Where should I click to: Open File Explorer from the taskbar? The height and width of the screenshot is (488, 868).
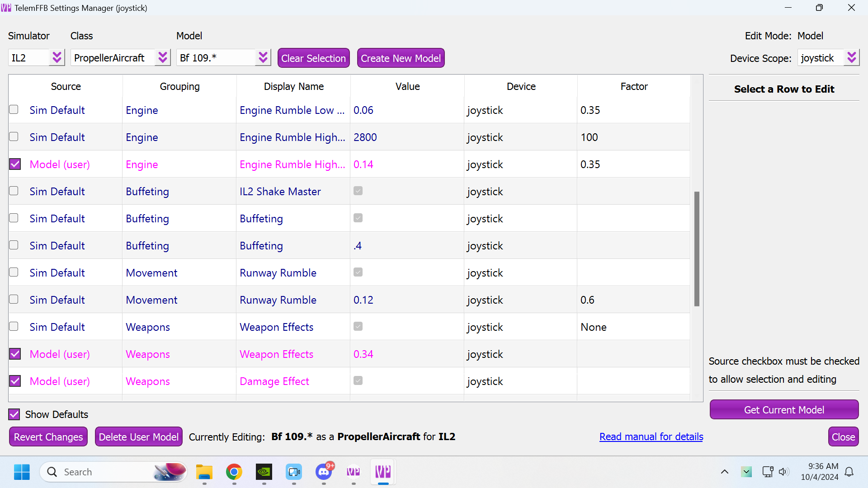pyautogui.click(x=204, y=472)
